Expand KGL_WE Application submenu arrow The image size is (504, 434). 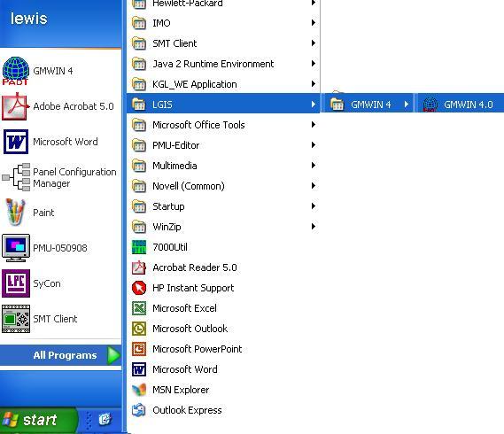(314, 84)
